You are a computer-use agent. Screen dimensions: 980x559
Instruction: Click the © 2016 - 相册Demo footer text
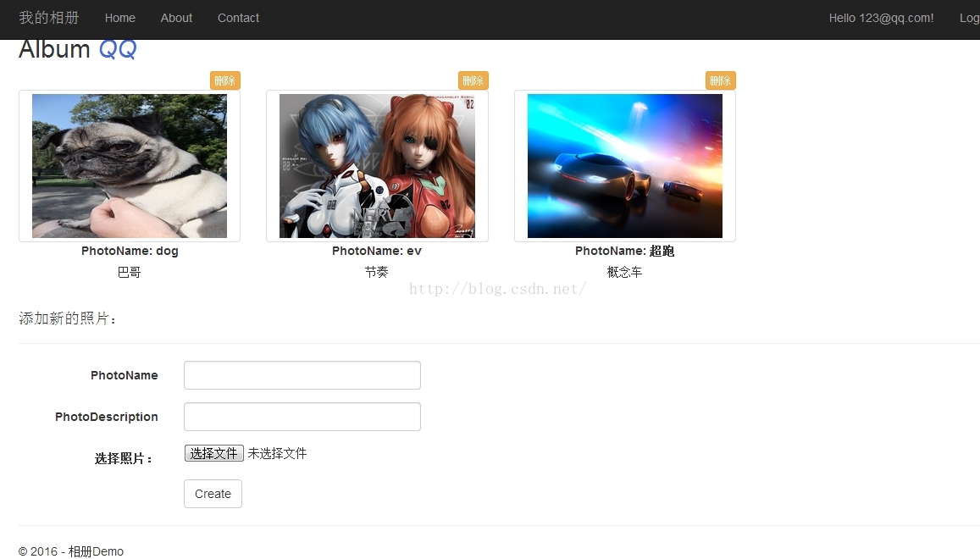tap(71, 551)
